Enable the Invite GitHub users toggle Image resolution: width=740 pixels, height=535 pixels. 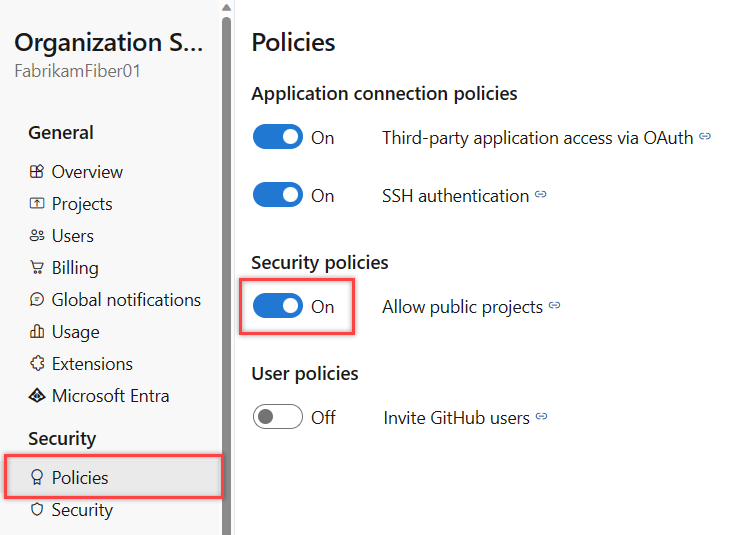click(x=277, y=418)
